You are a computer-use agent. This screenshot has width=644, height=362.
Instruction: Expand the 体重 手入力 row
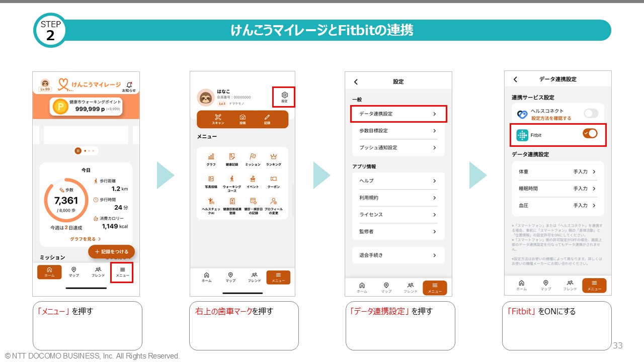pyautogui.click(x=557, y=171)
